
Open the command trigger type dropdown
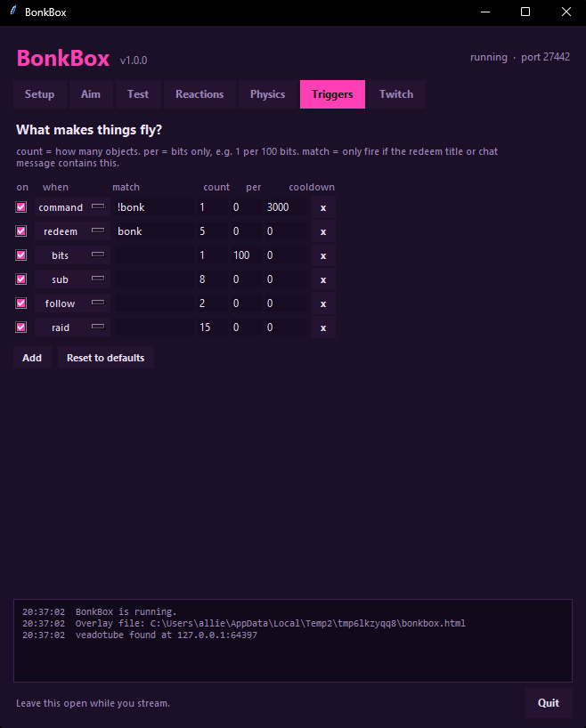pos(72,207)
